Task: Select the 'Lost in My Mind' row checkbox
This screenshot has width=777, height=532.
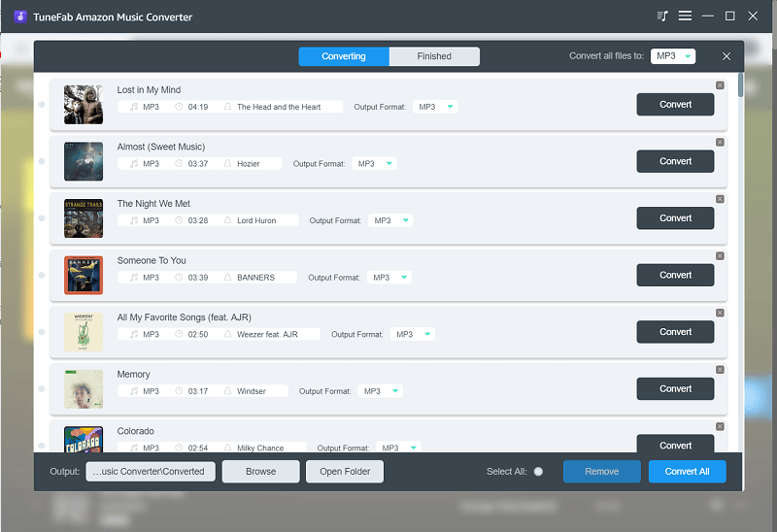Action: click(x=42, y=105)
